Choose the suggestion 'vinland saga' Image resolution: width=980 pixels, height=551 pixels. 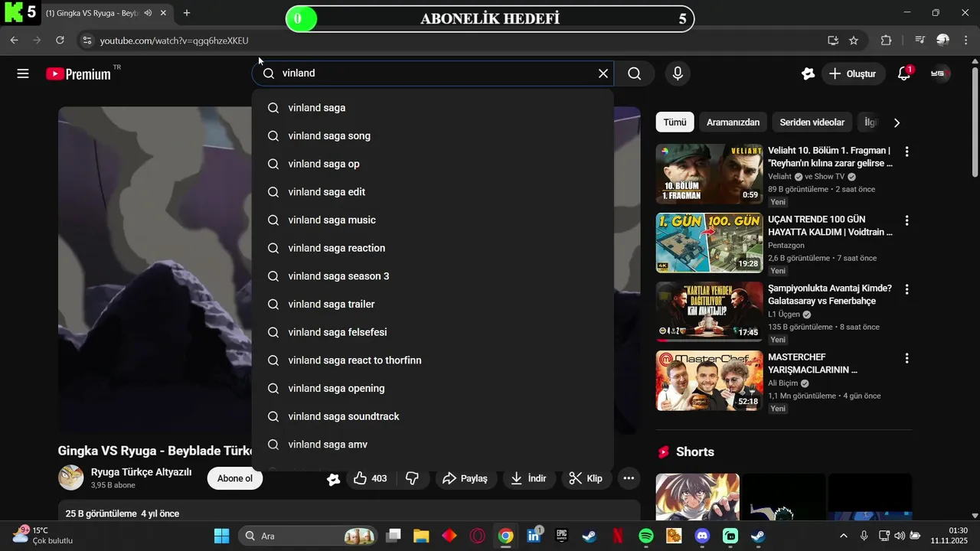(433, 108)
